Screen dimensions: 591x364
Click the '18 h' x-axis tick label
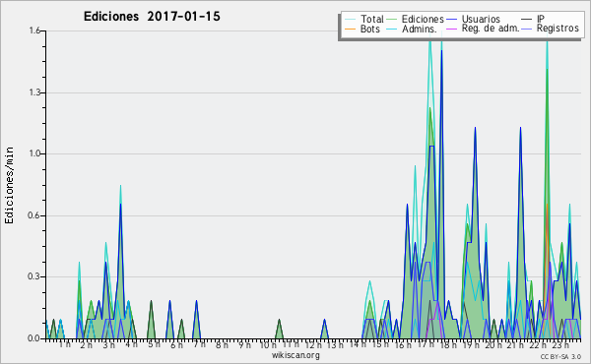(x=448, y=344)
